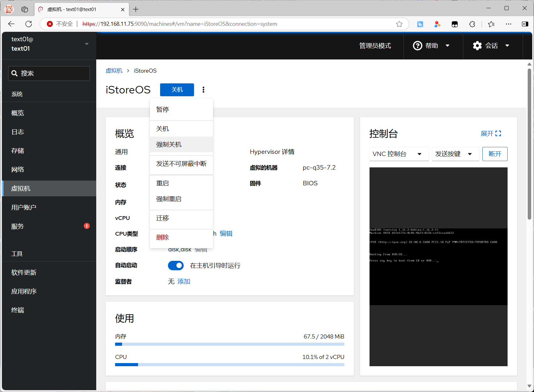The image size is (534, 392).
Task: Click the 断开 console button
Action: (495, 154)
